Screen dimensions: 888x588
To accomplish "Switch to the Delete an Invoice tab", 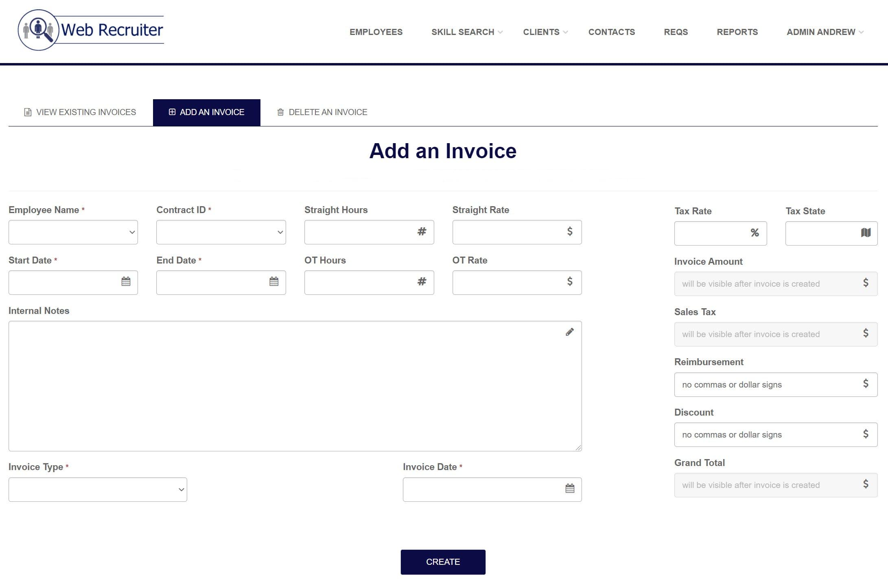I will [x=322, y=112].
